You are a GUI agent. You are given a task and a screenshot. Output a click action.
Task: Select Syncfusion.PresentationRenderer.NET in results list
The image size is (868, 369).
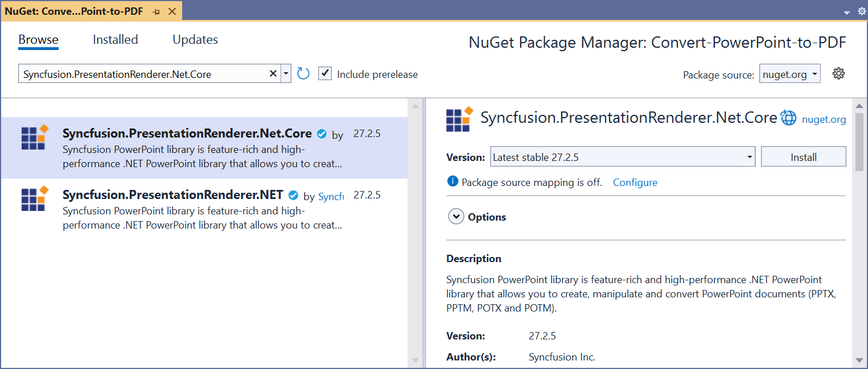click(204, 209)
